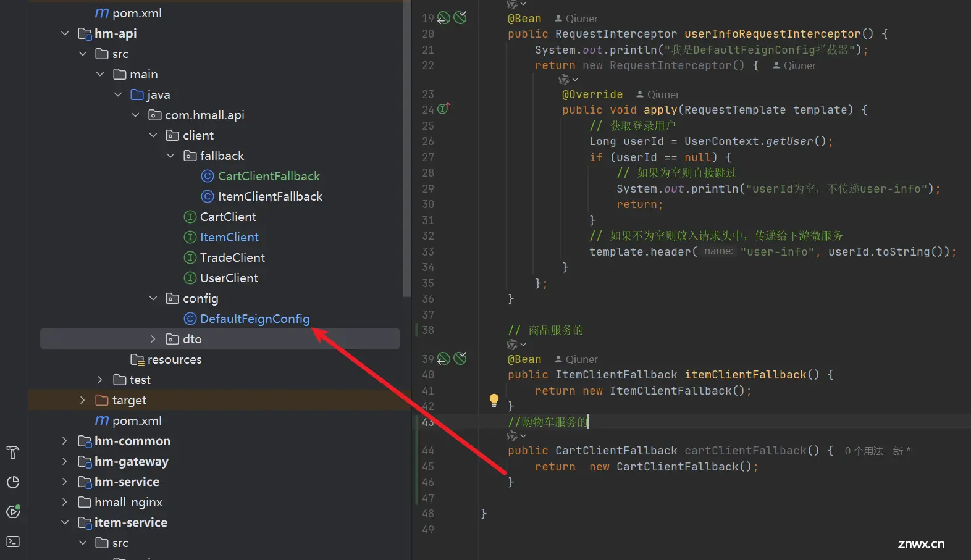The image size is (971, 560).
Task: Collapse the config package
Action: [x=153, y=298]
